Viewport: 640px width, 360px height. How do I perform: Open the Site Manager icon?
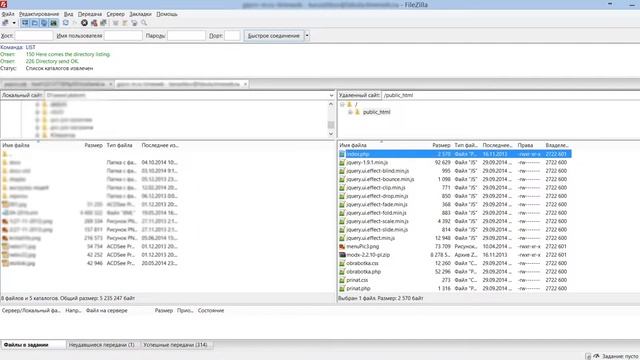click(5, 23)
